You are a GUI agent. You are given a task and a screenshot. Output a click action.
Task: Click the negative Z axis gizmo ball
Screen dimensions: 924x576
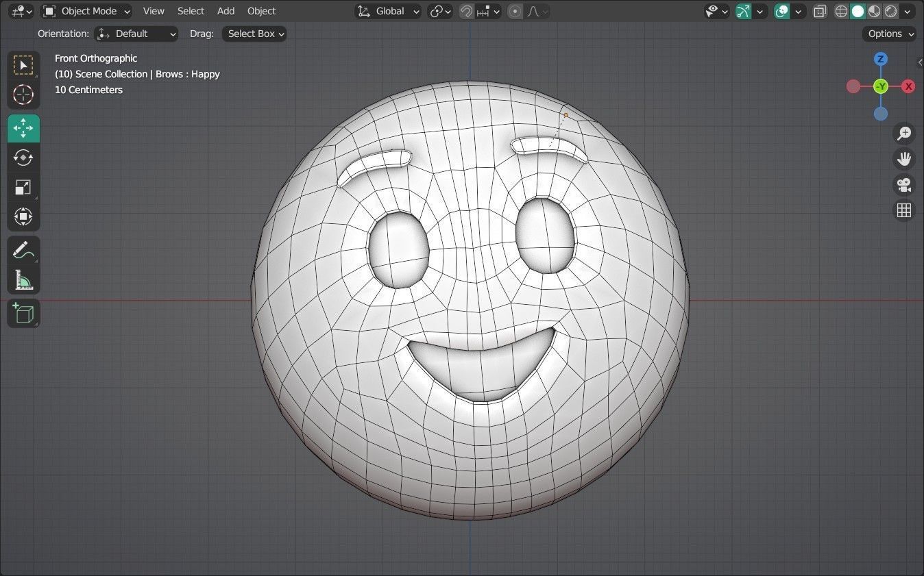(881, 114)
